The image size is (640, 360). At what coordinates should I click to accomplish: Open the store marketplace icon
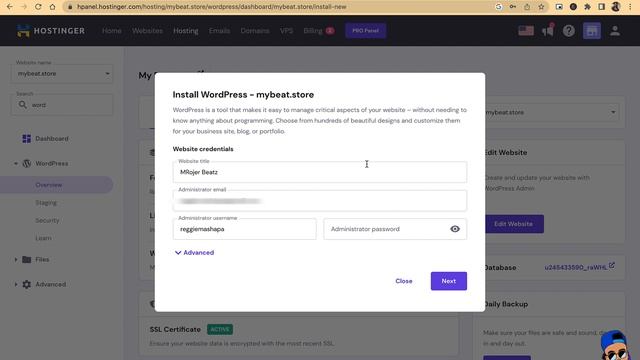pos(592,31)
